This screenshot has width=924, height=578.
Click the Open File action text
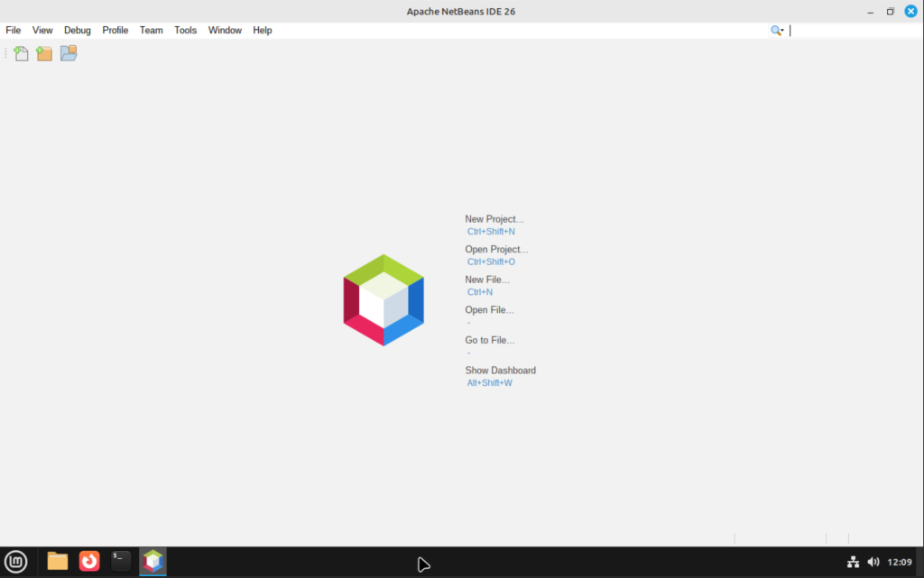[x=489, y=309]
